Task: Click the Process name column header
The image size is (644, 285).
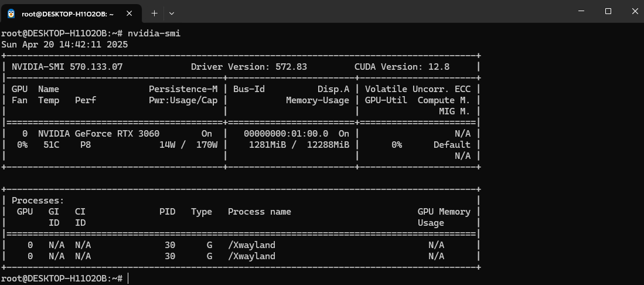Action: tap(260, 212)
